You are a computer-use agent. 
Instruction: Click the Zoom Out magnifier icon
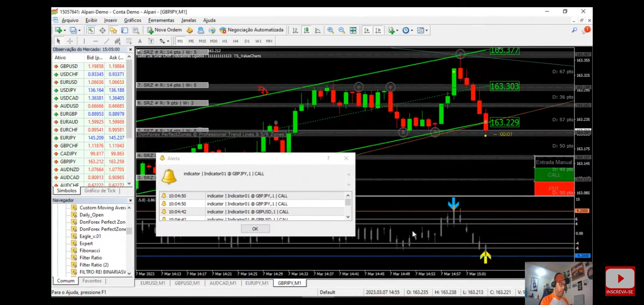pyautogui.click(x=341, y=30)
